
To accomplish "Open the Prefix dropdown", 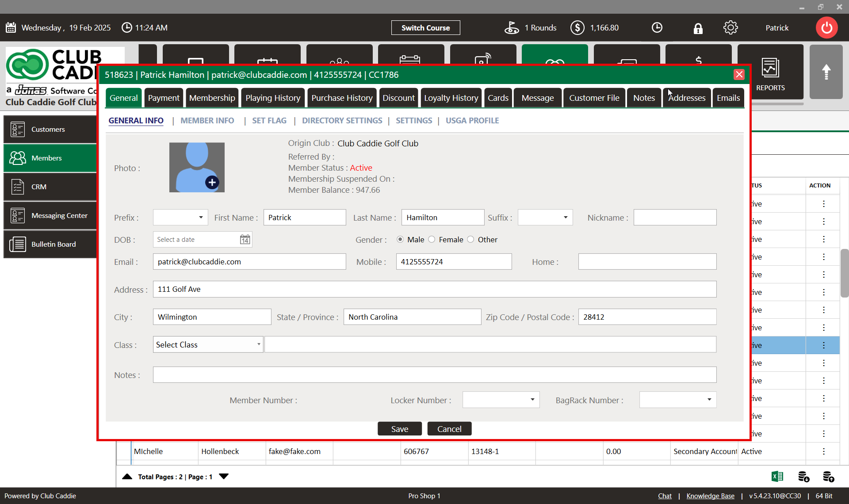I will click(x=180, y=218).
